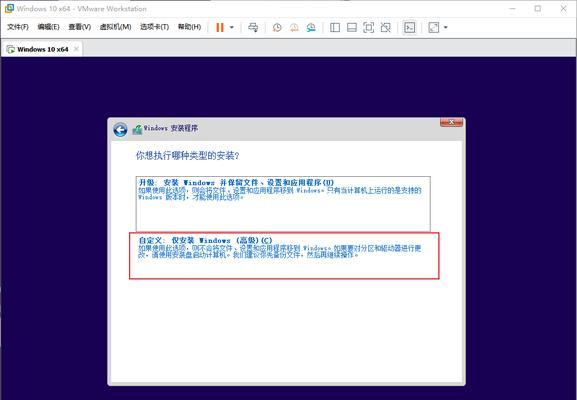Choose the 升级: 安装 Windows option
Viewport: 577px width, 400px height.
click(283, 204)
